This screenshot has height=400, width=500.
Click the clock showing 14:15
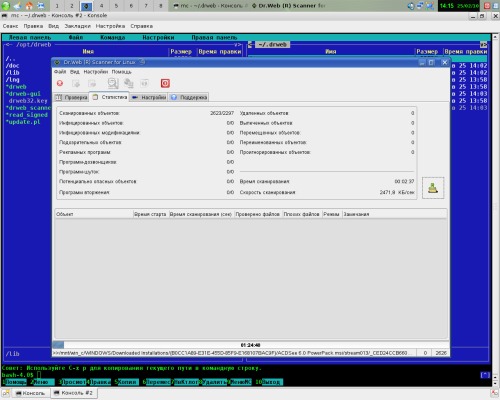tap(459, 6)
